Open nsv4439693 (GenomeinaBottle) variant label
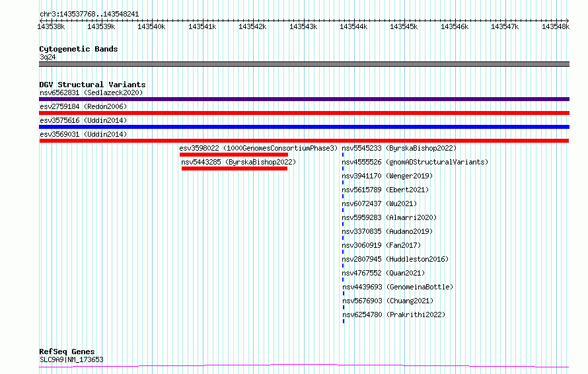588x374 pixels. [398, 287]
